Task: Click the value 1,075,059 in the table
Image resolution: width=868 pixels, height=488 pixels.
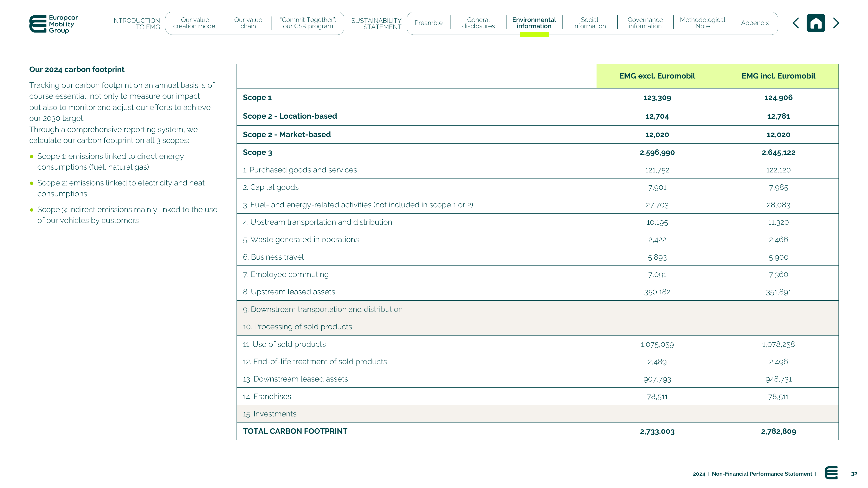Action: [x=657, y=345]
